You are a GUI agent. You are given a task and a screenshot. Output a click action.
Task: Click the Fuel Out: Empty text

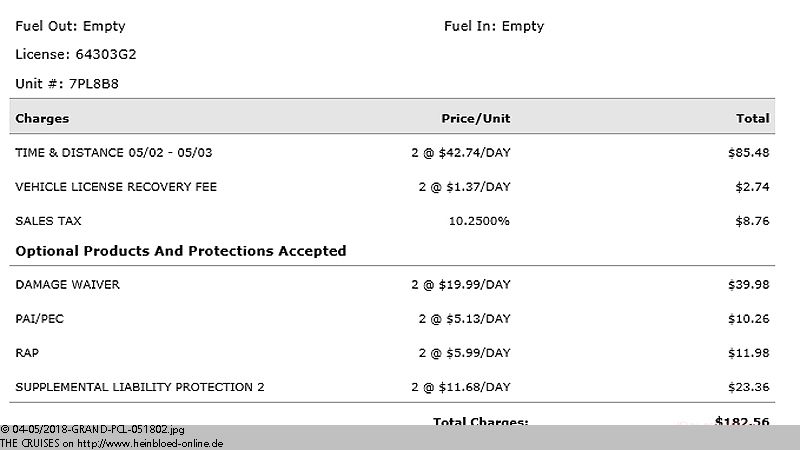70,26
